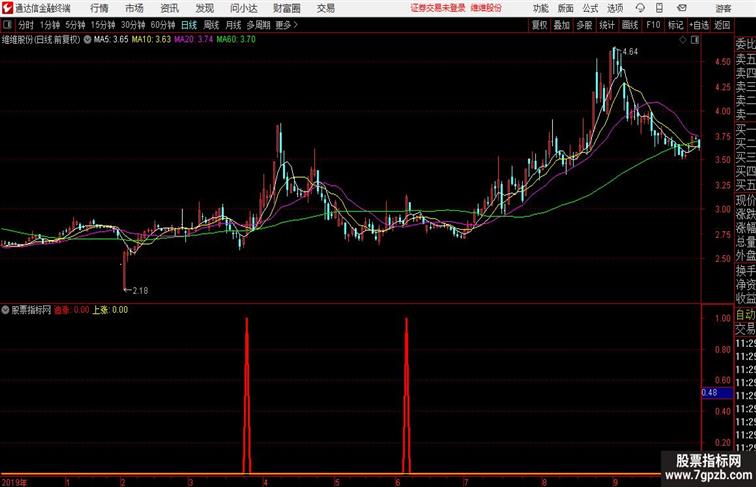Open the 多周期 multi-period view
The width and height of the screenshot is (756, 487).
coord(258,25)
